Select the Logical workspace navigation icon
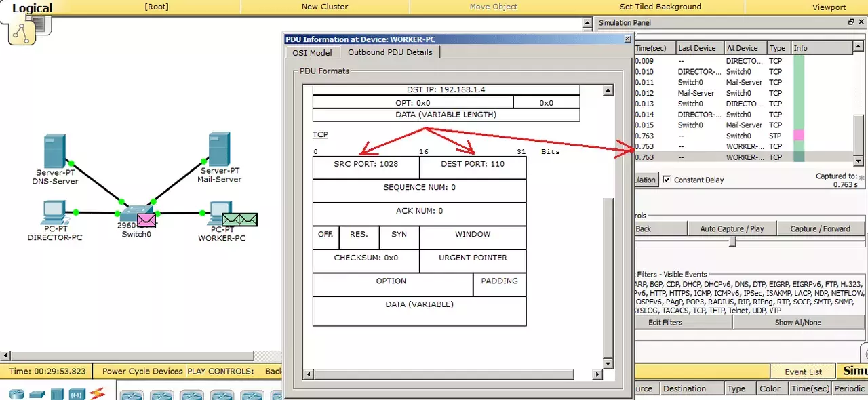Viewport: 868px width, 400px height. tap(22, 31)
